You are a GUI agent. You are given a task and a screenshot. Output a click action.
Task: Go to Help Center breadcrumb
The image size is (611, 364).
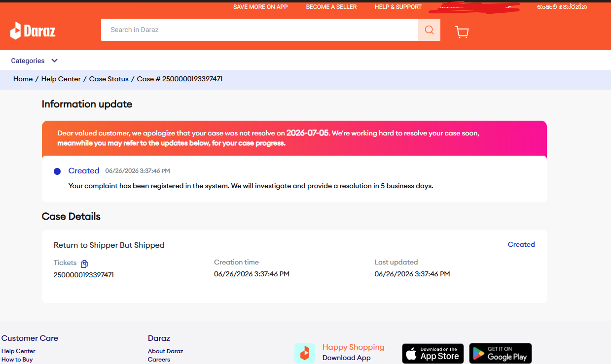[61, 79]
